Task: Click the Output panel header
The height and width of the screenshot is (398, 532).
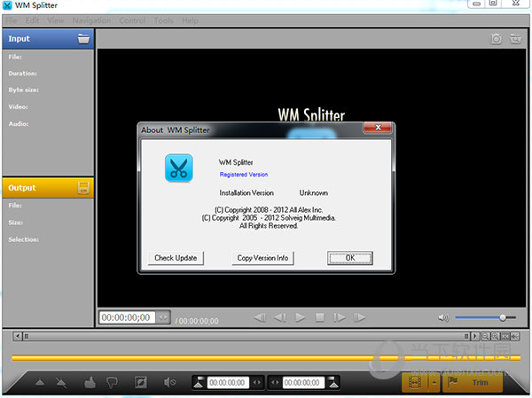Action: pos(48,188)
